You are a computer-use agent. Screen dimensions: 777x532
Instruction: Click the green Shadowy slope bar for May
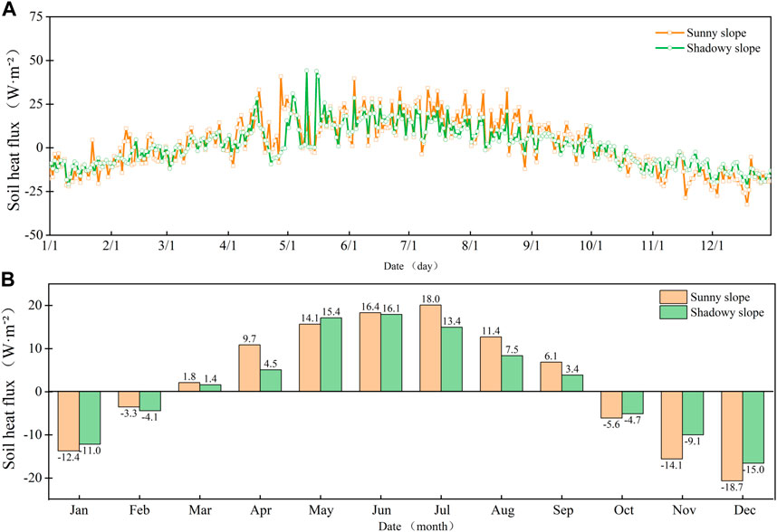pyautogui.click(x=331, y=355)
